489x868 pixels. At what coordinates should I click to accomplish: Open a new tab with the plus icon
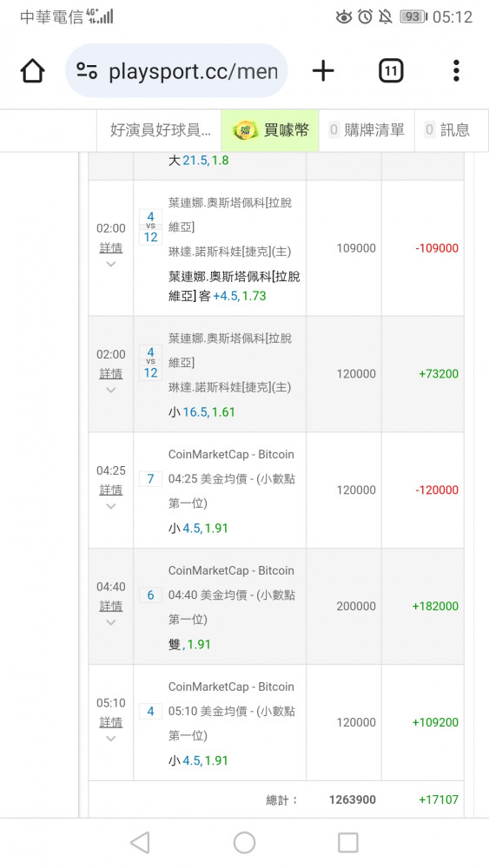pos(323,71)
